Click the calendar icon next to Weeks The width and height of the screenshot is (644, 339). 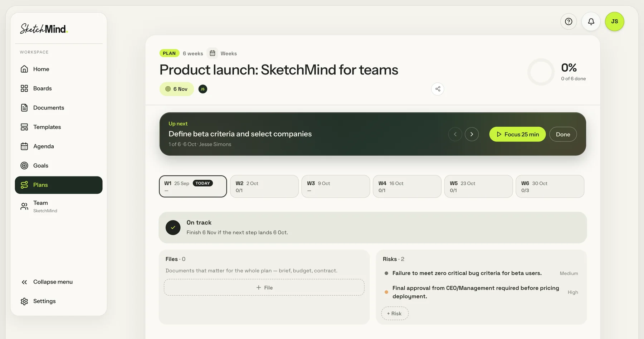pos(213,53)
